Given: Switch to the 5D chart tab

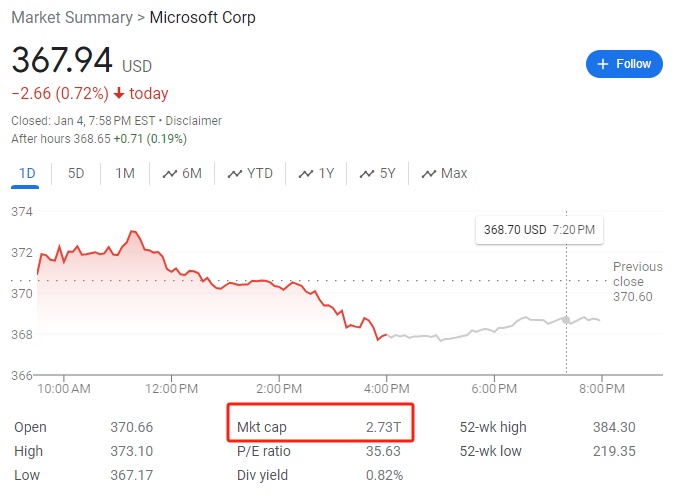Looking at the screenshot, I should [76, 173].
